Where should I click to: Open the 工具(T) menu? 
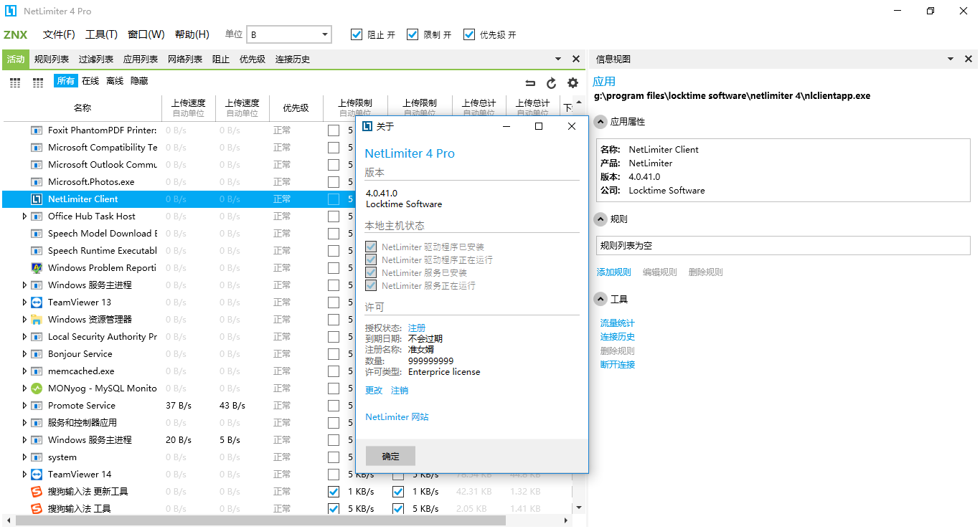[x=101, y=34]
